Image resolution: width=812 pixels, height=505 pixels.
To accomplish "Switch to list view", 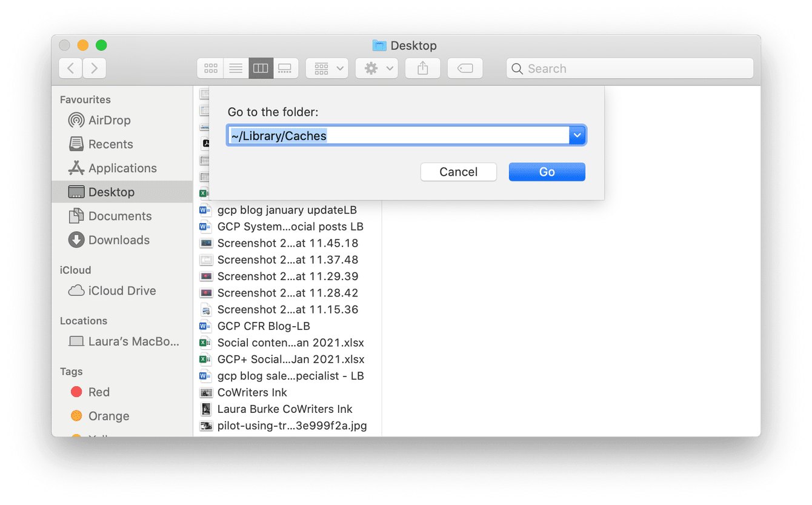I will click(236, 68).
